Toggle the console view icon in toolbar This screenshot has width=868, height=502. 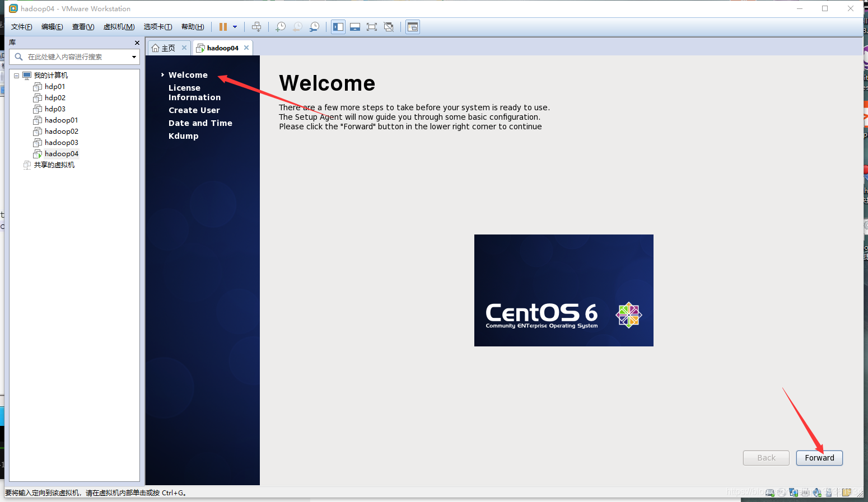[x=413, y=27]
